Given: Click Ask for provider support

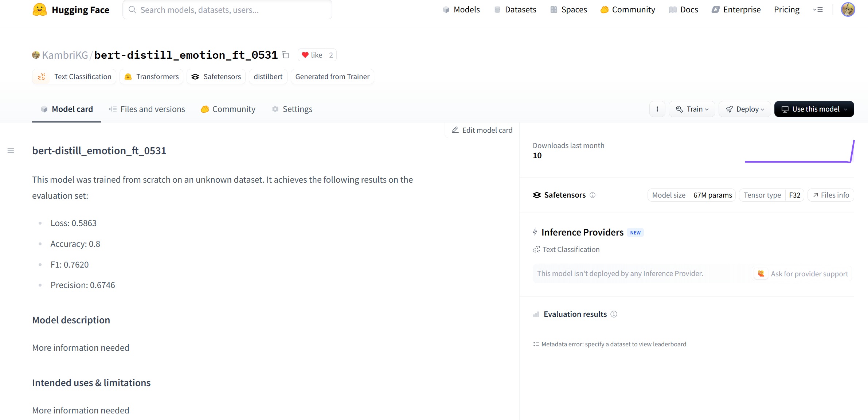Looking at the screenshot, I should click(802, 274).
